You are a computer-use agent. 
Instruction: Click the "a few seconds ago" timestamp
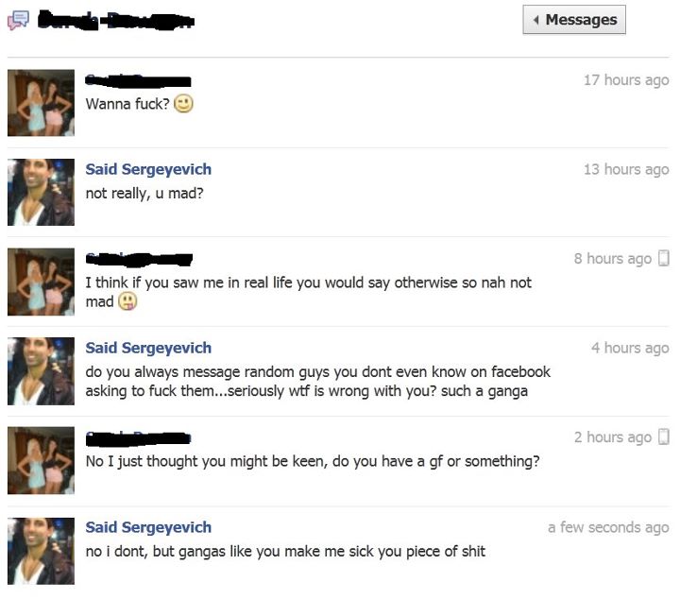[607, 527]
